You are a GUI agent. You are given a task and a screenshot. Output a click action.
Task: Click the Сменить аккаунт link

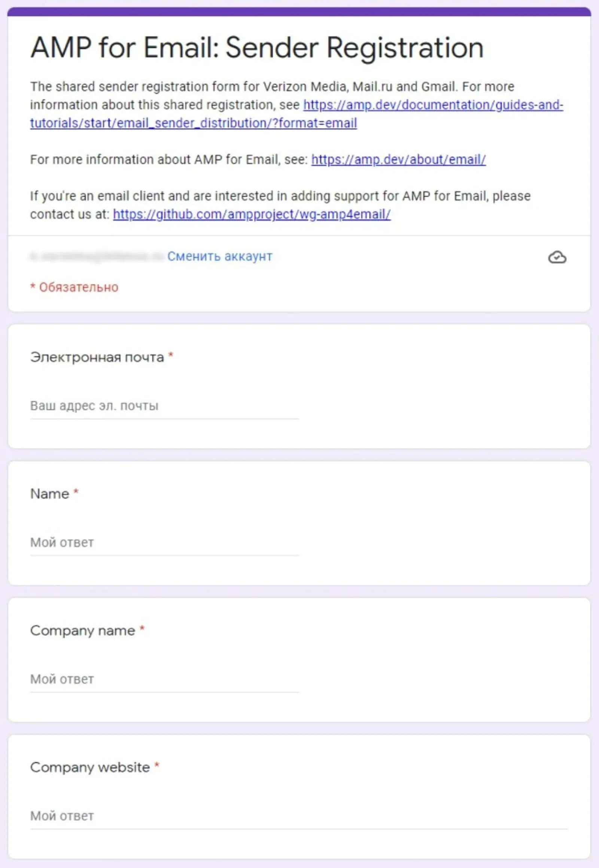tap(219, 256)
